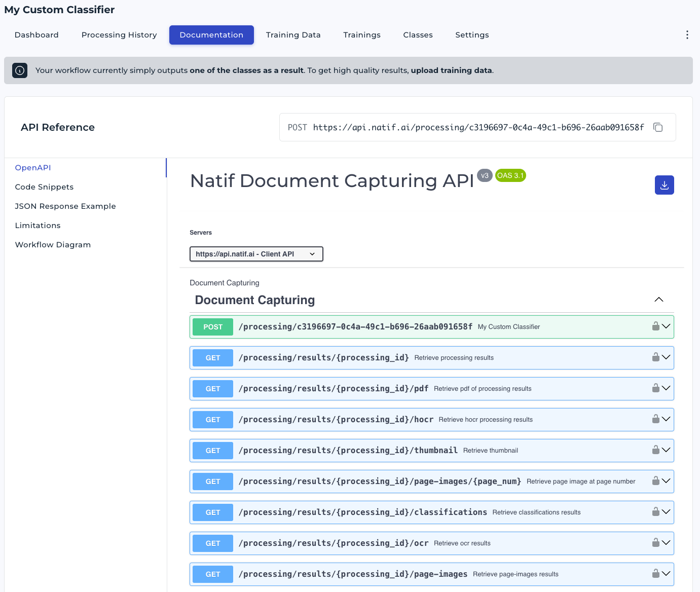700x592 pixels.
Task: Expand page-images/{page_num} endpoint chevron
Action: tap(666, 481)
